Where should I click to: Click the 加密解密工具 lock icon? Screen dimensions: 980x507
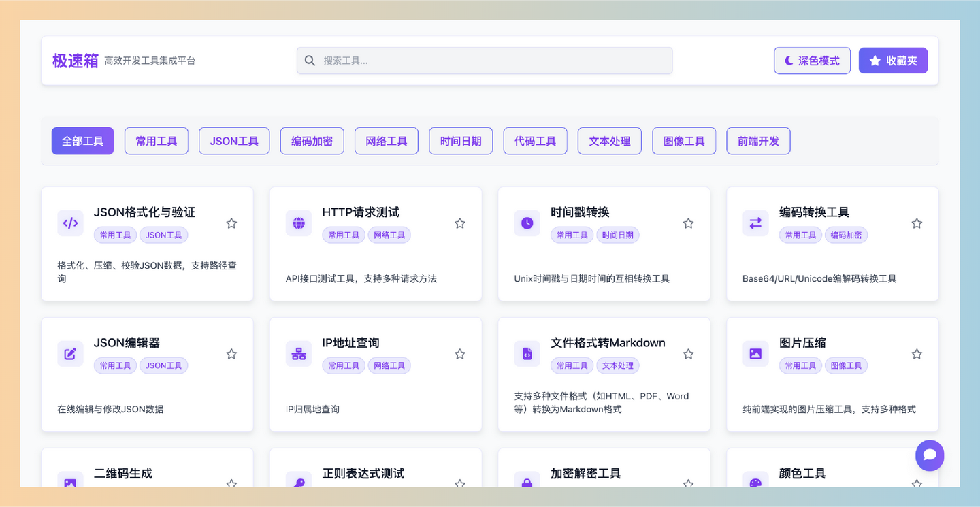tap(527, 483)
